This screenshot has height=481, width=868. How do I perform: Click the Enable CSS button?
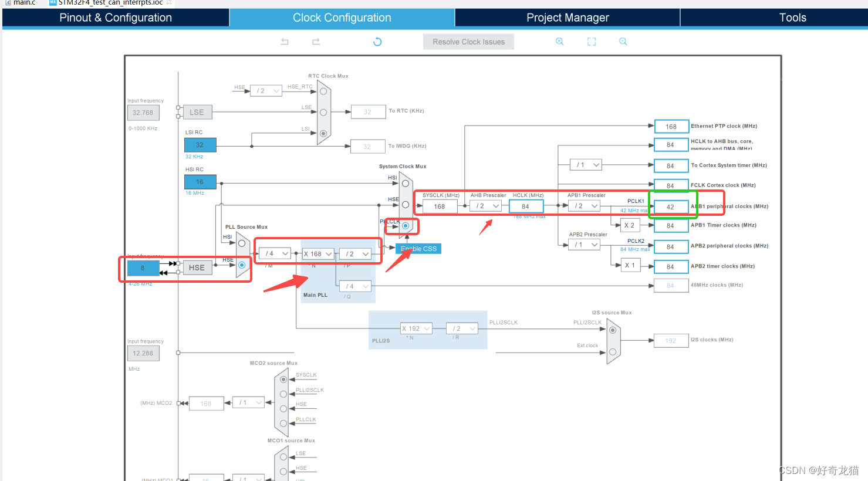click(x=418, y=249)
